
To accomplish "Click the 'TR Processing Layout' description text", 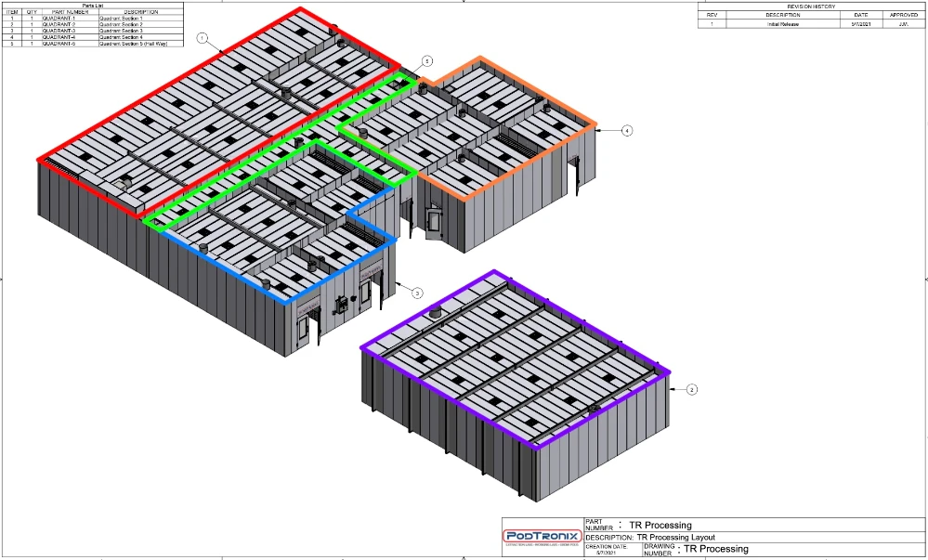I will (676, 538).
